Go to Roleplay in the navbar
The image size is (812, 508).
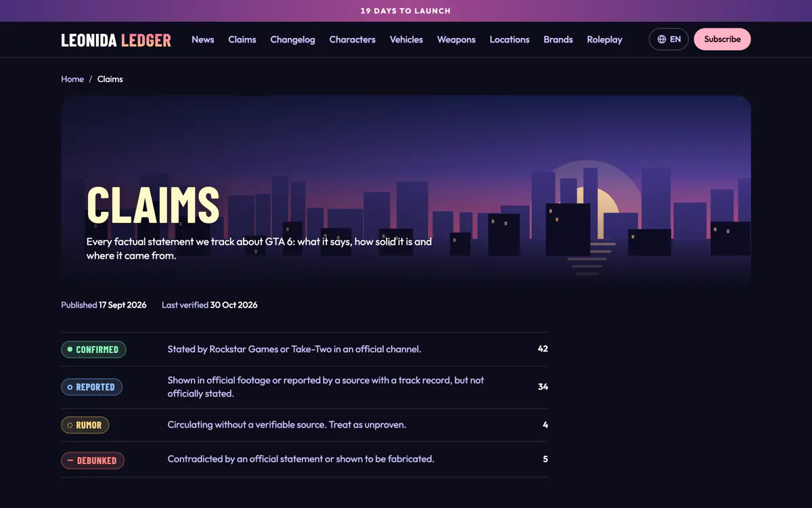point(604,39)
